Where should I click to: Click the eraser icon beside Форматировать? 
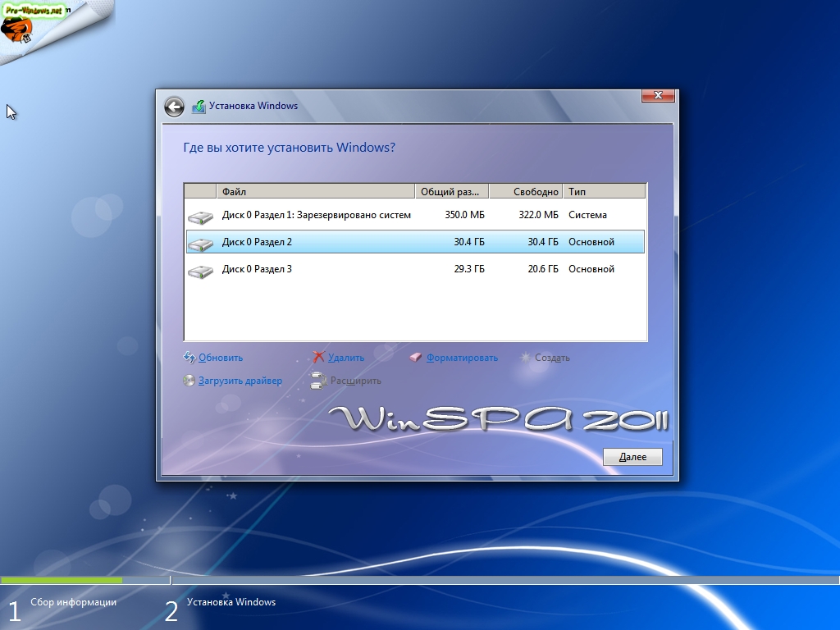pyautogui.click(x=416, y=358)
